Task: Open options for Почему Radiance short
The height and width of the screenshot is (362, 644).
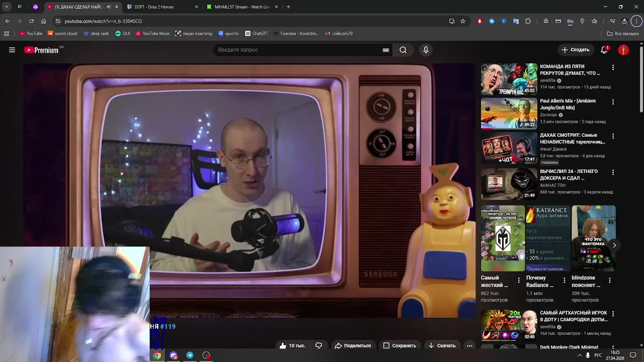Action: coord(564,280)
